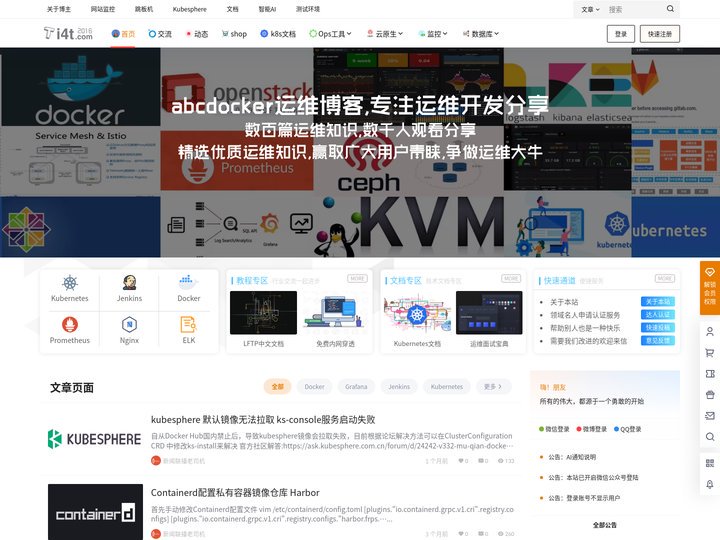The image size is (720, 540).
Task: Select the 全部 article filter tab
Action: pos(277,387)
